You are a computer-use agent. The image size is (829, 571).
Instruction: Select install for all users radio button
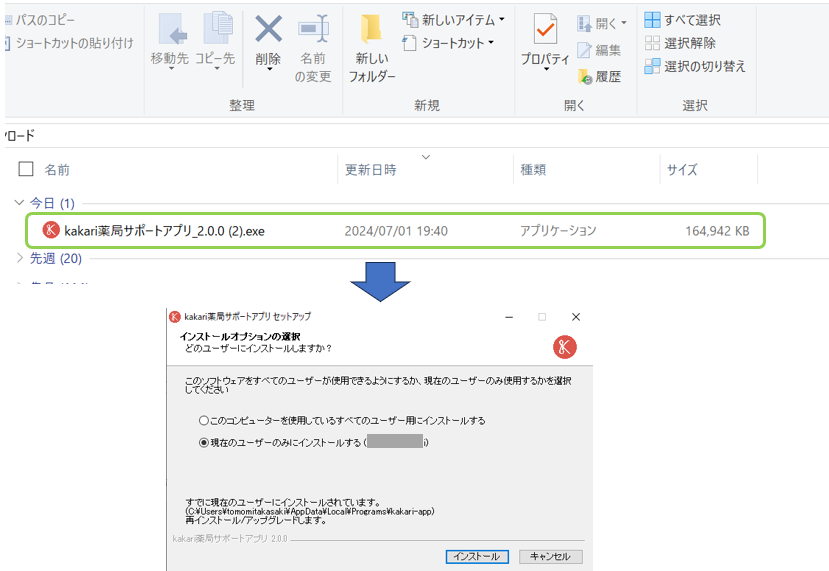tap(204, 420)
